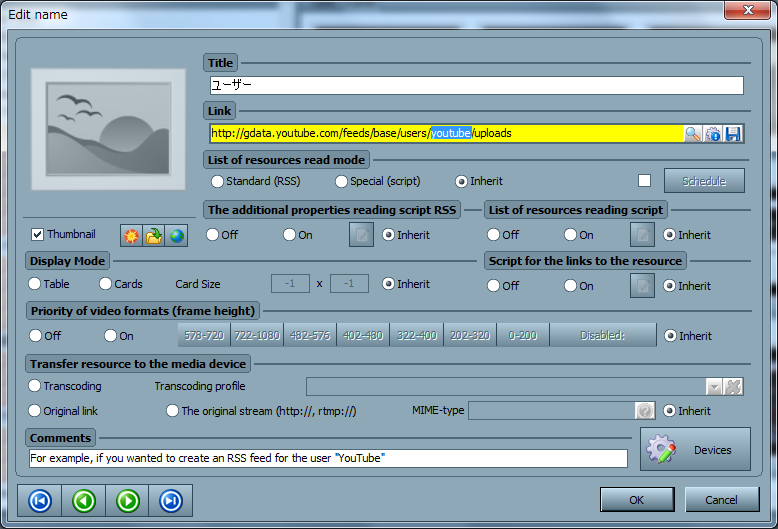Click the 0-200 frame height button
The height and width of the screenshot is (529, 778).
pos(523,335)
